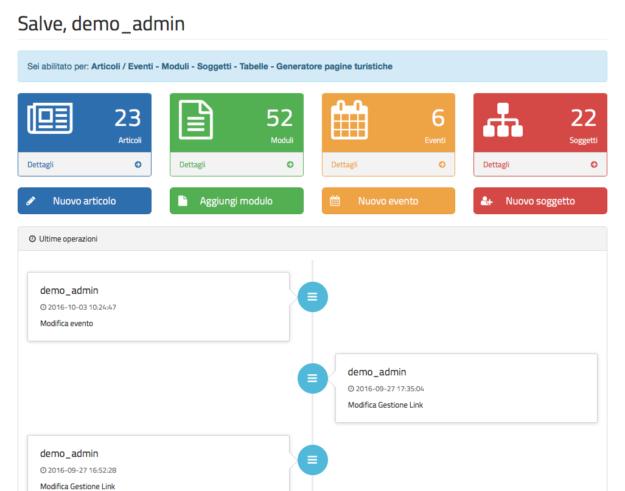This screenshot has height=491, width=625.
Task: Click arrow icon in Moduli Dettagli footer
Action: coord(290,164)
